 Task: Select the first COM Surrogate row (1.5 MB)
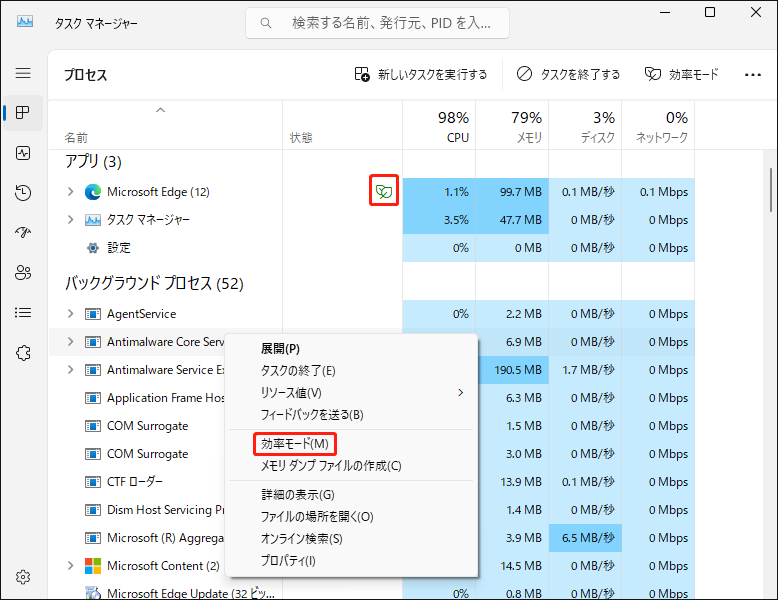click(x=137, y=426)
